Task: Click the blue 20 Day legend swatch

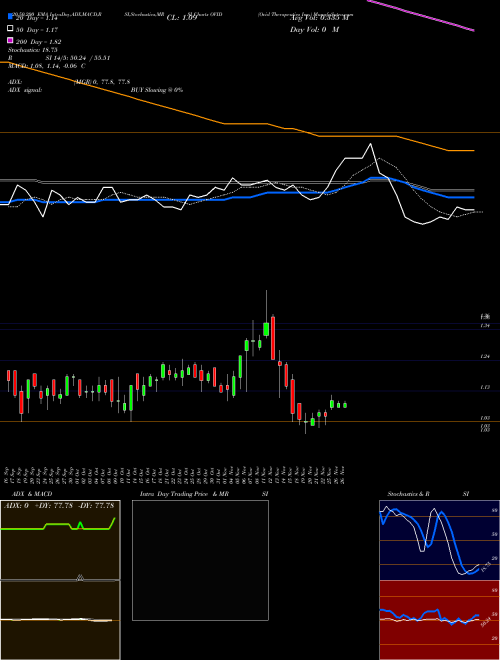Action: pyautogui.click(x=10, y=17)
